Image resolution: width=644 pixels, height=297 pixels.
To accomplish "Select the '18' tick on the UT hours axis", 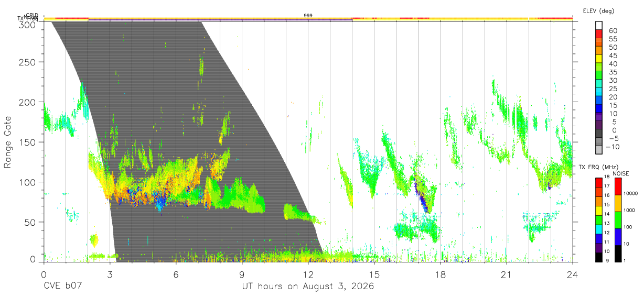I will tap(441, 274).
